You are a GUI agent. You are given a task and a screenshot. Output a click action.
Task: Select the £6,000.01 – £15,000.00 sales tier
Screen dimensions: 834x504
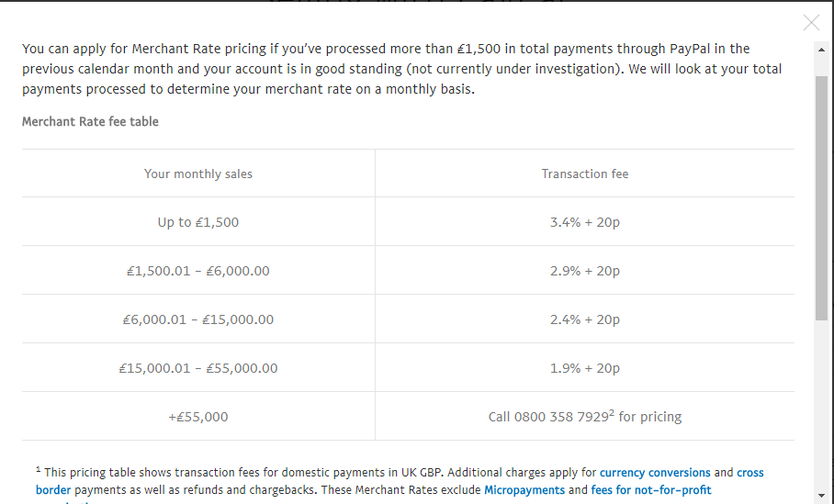click(198, 319)
